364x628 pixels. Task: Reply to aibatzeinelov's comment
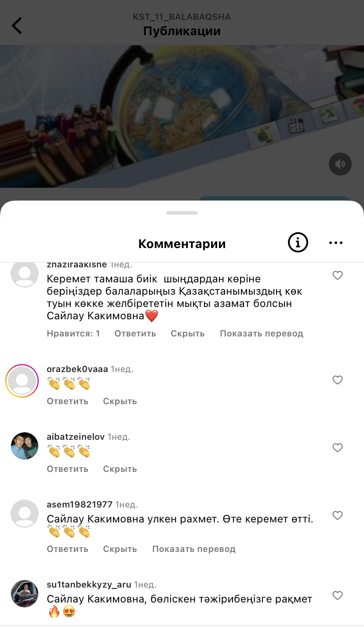68,469
